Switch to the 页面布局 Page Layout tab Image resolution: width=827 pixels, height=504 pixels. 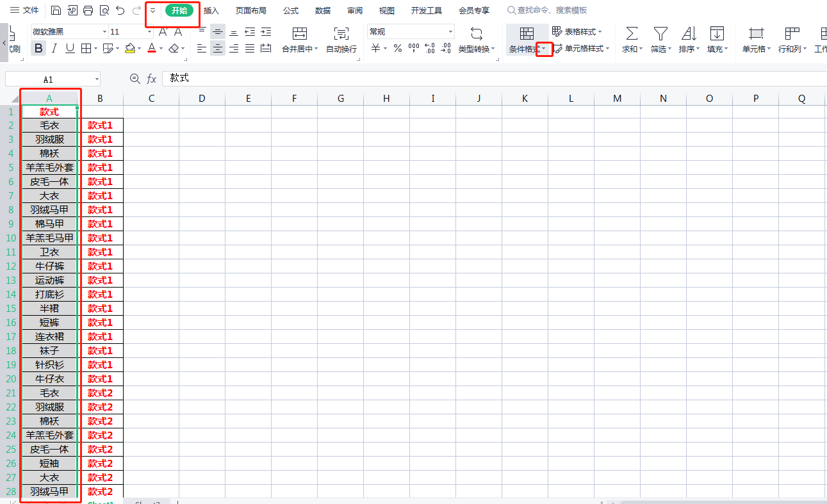point(251,10)
